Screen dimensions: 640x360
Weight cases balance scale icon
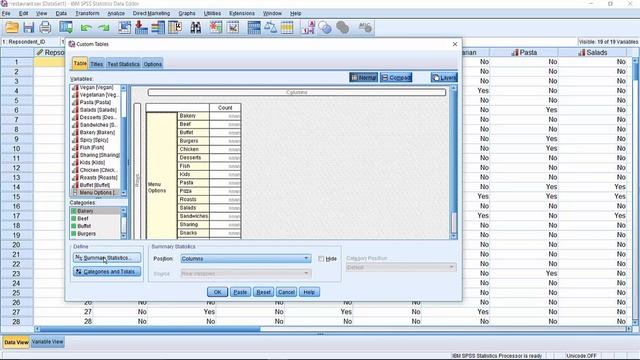(x=270, y=28)
